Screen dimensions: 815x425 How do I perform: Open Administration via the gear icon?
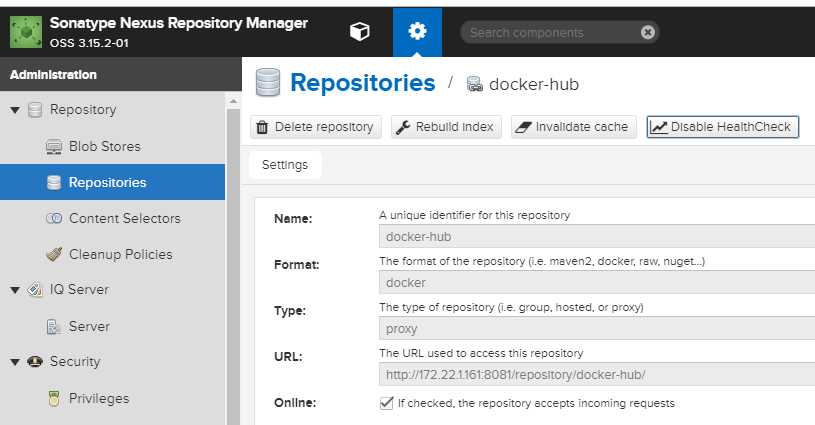417,32
